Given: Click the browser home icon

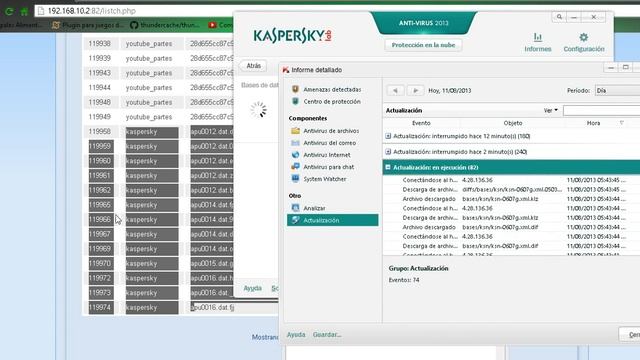Looking at the screenshot, I should [x=24, y=11].
